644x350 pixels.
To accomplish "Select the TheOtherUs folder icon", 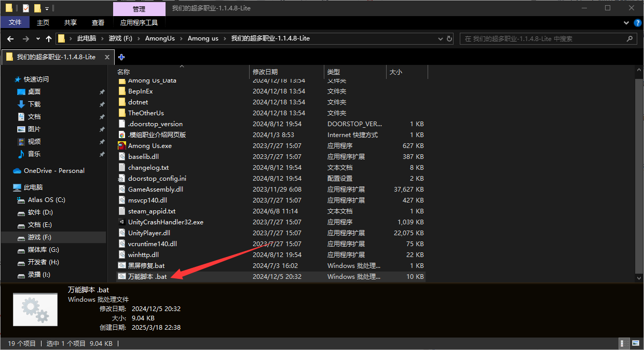I will (x=122, y=113).
